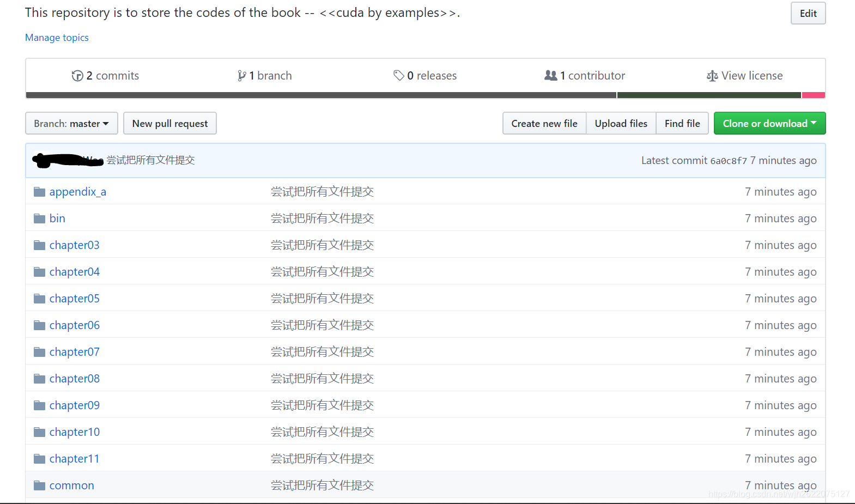Click the common folder icon
The width and height of the screenshot is (855, 504).
pos(39,485)
